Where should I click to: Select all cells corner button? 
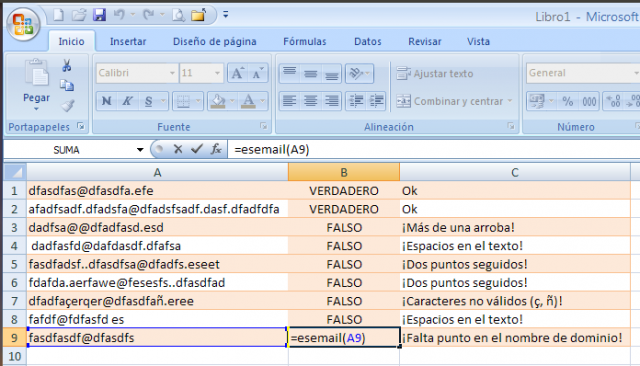coord(15,172)
